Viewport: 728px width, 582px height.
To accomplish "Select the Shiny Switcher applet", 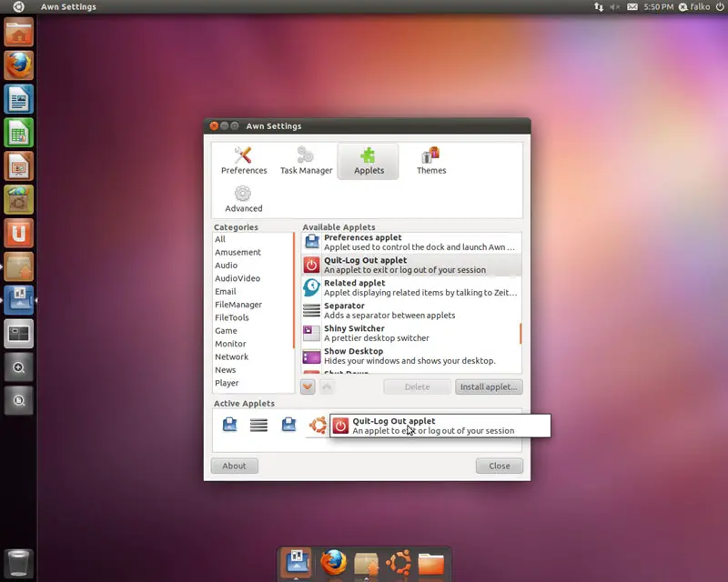I will (410, 333).
